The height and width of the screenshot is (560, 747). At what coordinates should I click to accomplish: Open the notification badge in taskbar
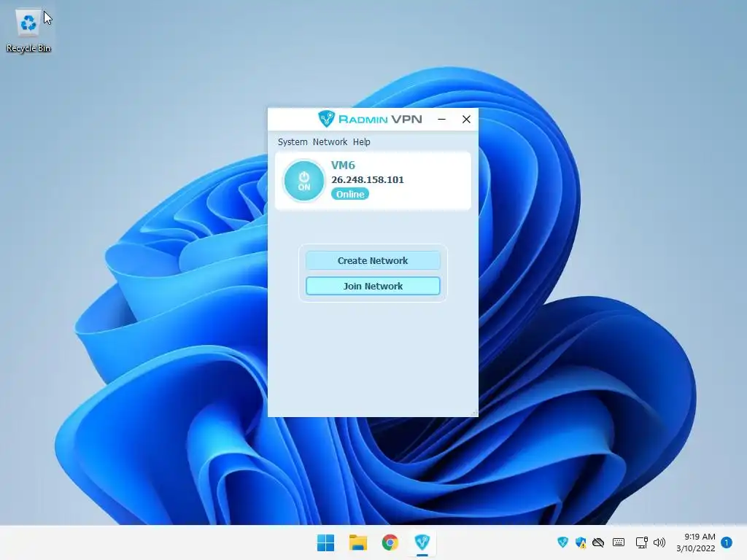727,542
